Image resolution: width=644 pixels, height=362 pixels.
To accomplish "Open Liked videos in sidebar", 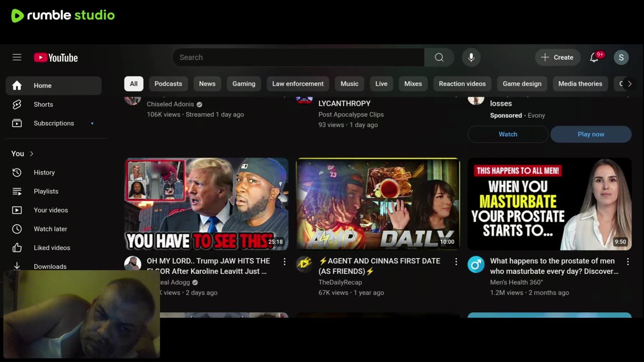I will click(54, 248).
